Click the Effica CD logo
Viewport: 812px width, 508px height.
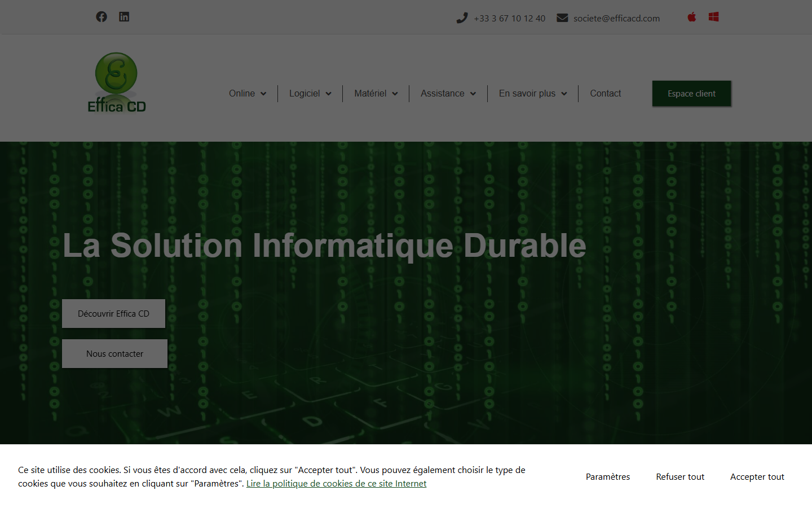point(117,82)
